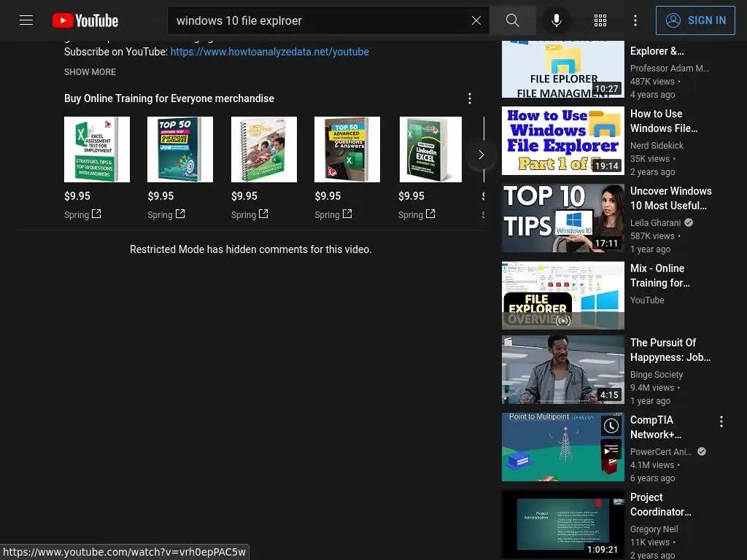Go to the YouTube home logo

click(x=85, y=20)
